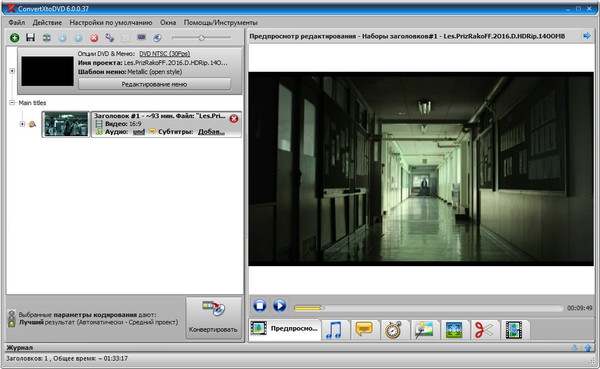This screenshot has width=600, height=369.
Task: Play the preview video
Action: [279, 306]
